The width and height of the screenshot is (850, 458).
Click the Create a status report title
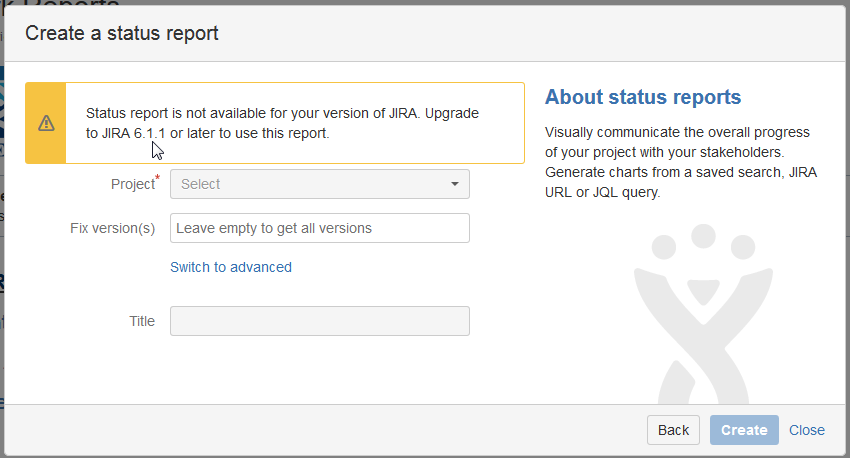122,34
